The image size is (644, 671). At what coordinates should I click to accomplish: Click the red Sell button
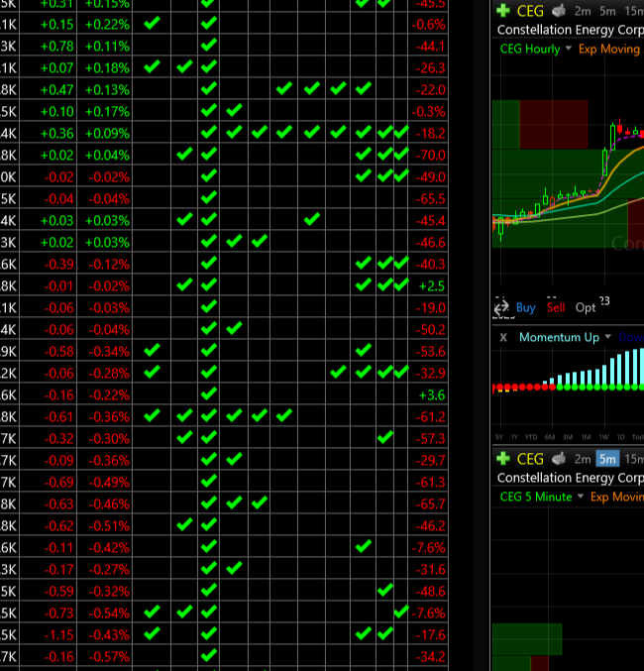click(556, 307)
